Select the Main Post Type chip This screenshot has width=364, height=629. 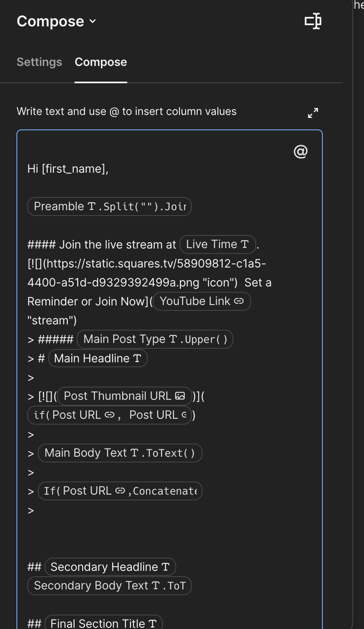[x=155, y=339]
